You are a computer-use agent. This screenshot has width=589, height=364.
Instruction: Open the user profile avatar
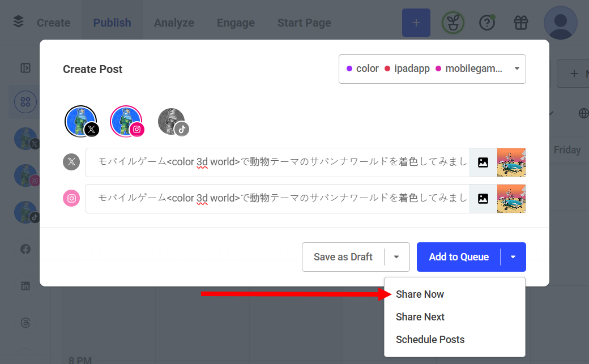(x=560, y=23)
